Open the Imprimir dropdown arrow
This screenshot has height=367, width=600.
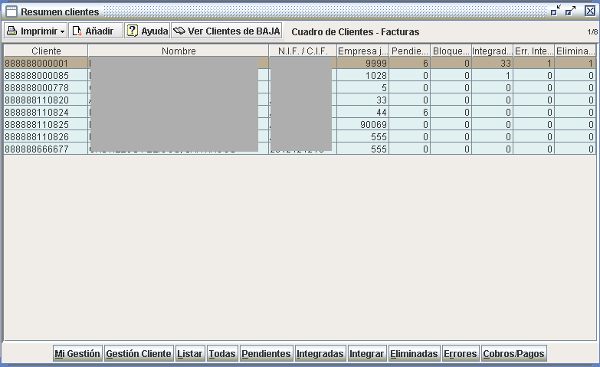click(62, 32)
